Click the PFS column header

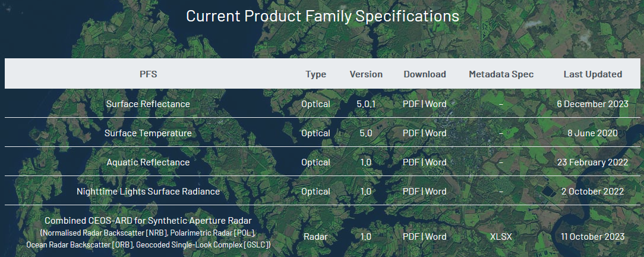coord(148,74)
